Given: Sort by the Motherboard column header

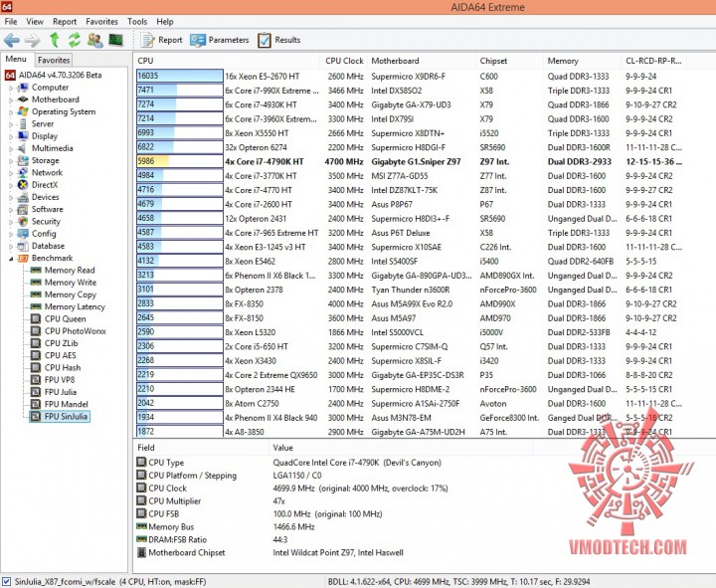Looking at the screenshot, I should pyautogui.click(x=421, y=61).
